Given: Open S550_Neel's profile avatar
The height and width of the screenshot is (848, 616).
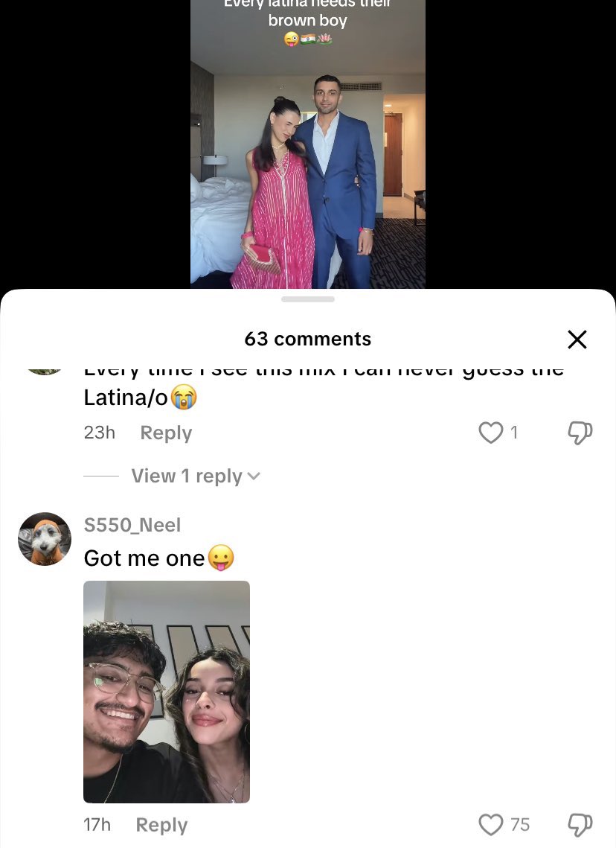Looking at the screenshot, I should [45, 539].
